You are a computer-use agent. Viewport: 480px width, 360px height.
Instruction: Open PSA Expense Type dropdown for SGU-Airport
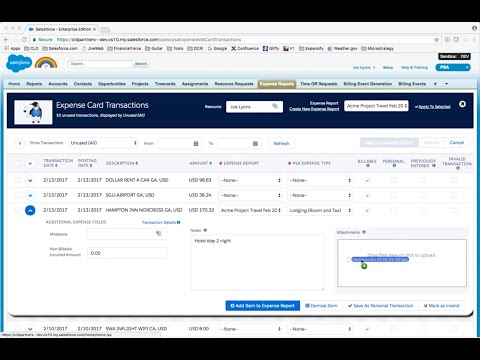pos(320,195)
